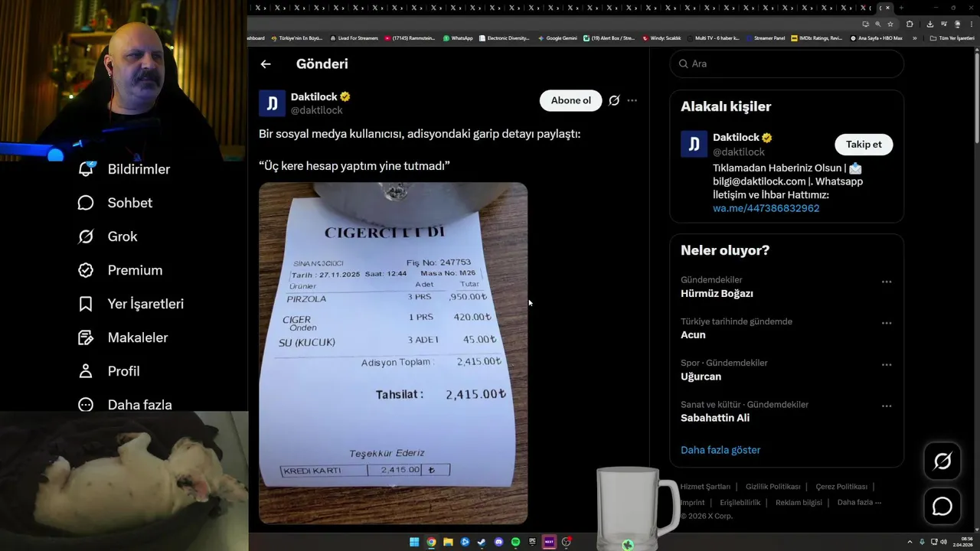Open the Chrome extensions puzzle icon
The image size is (980, 551).
click(910, 24)
